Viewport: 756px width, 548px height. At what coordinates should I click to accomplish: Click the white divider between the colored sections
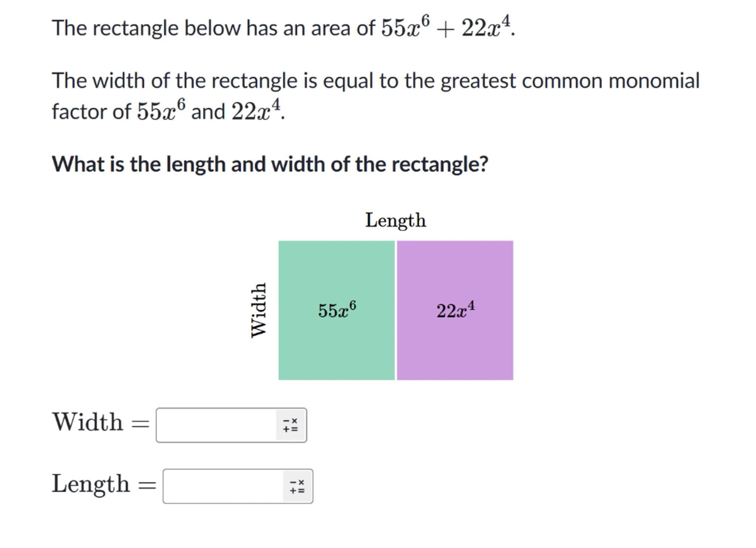pos(396,310)
